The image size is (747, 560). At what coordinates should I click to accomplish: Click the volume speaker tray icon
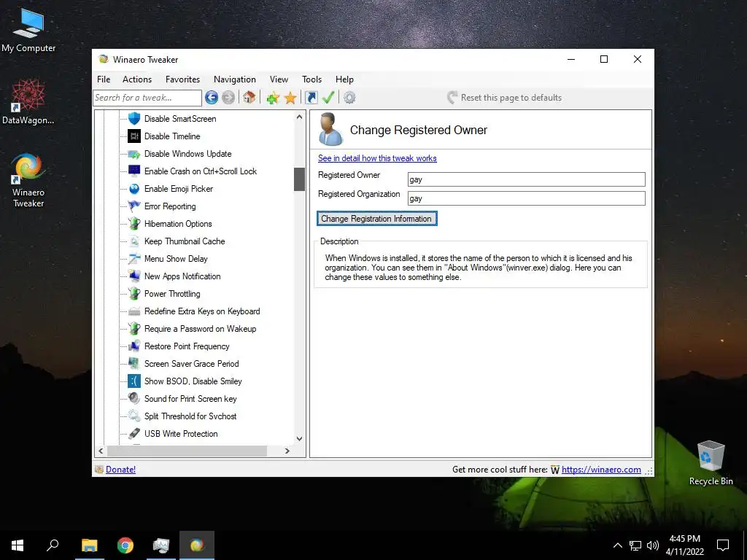tap(653, 545)
